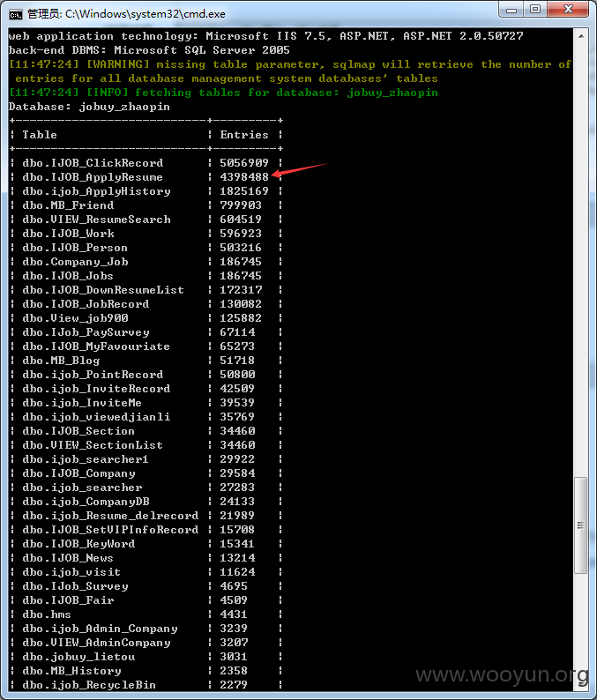
Task: Click the entry count 503216
Action: click(241, 248)
